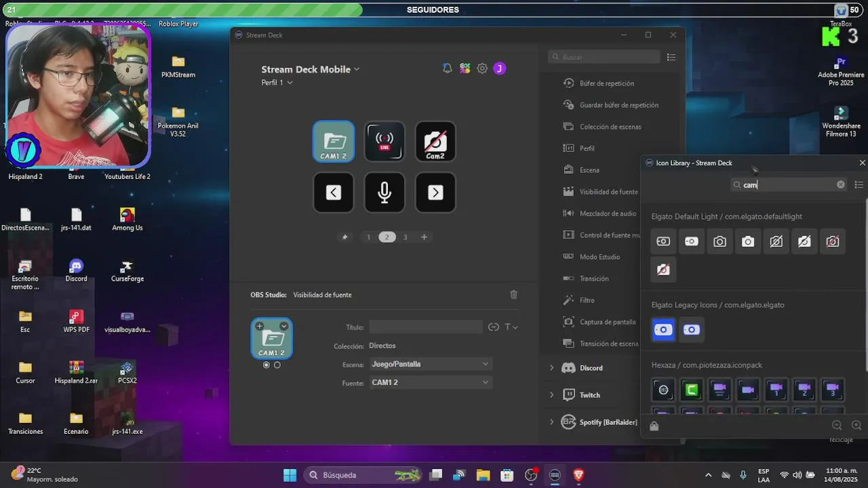Click the Icon Library search field
The width and height of the screenshot is (868, 488).
tap(789, 184)
